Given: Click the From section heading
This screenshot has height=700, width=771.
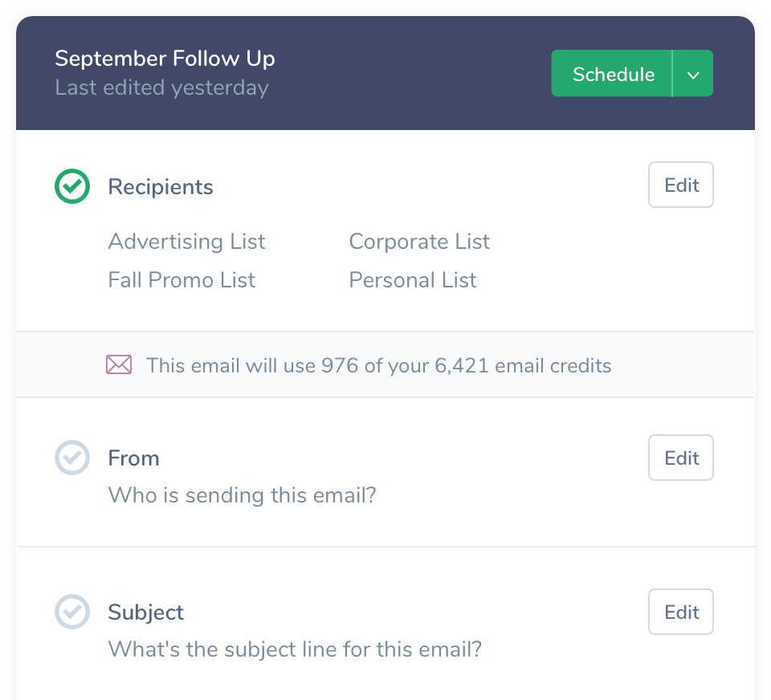Looking at the screenshot, I should pyautogui.click(x=133, y=458).
